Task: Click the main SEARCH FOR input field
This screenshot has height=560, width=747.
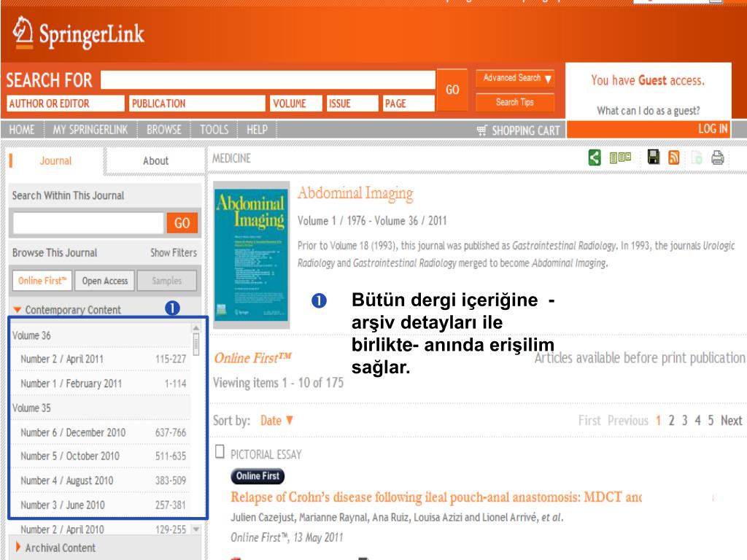Action: (x=268, y=79)
